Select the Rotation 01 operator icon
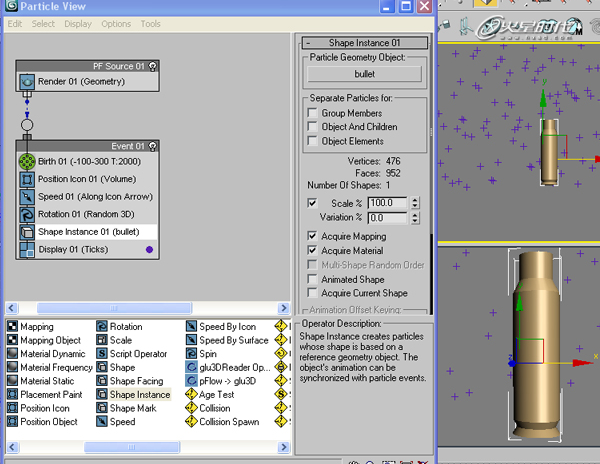The height and width of the screenshot is (464, 600). (27, 214)
